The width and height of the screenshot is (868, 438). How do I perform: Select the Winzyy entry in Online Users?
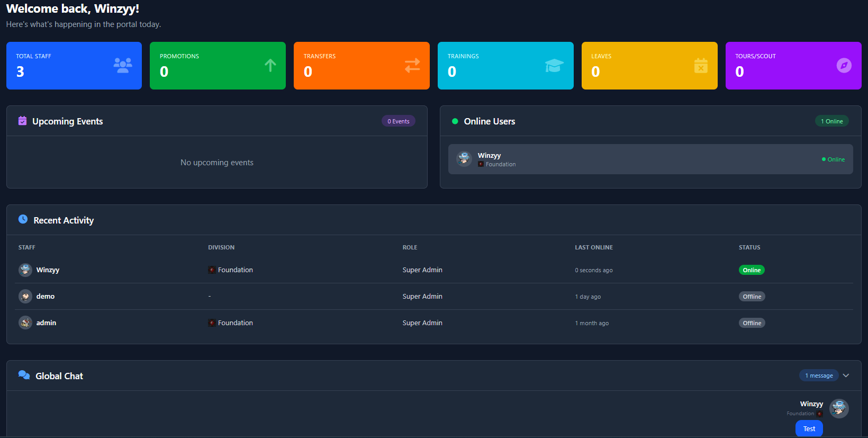click(x=650, y=159)
